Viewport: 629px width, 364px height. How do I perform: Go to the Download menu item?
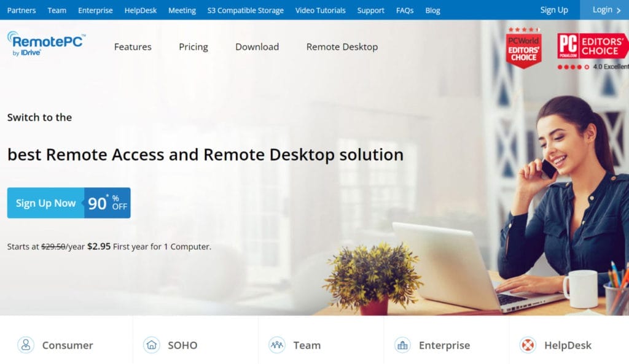pos(257,47)
